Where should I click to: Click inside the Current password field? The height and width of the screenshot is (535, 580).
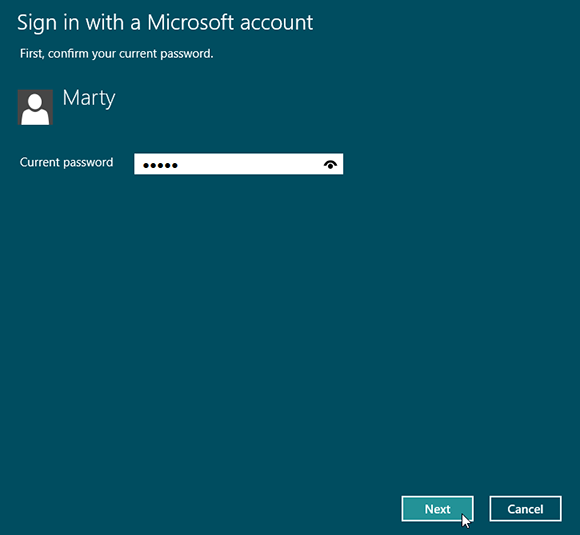point(239,164)
